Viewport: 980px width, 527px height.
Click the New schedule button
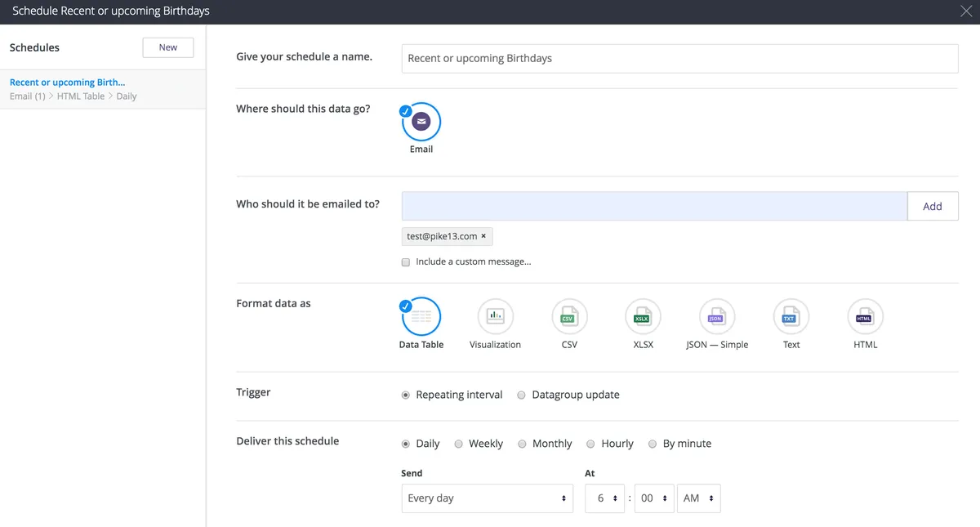168,47
